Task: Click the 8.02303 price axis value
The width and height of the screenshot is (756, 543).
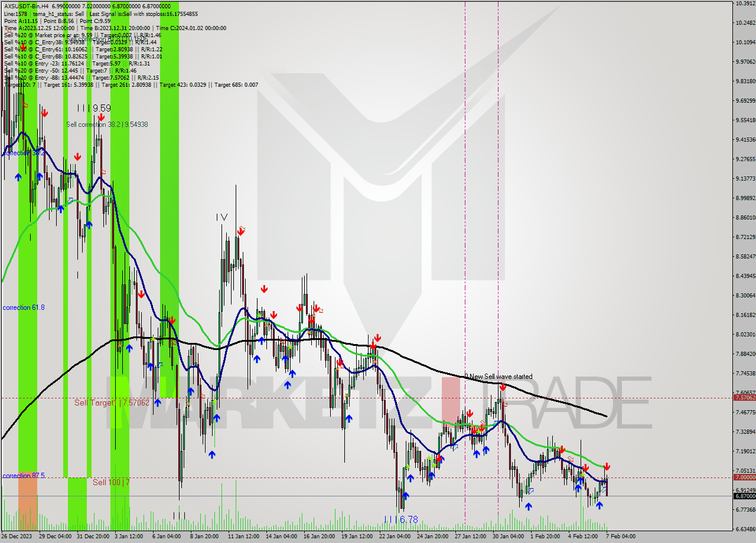Action: click(x=745, y=334)
